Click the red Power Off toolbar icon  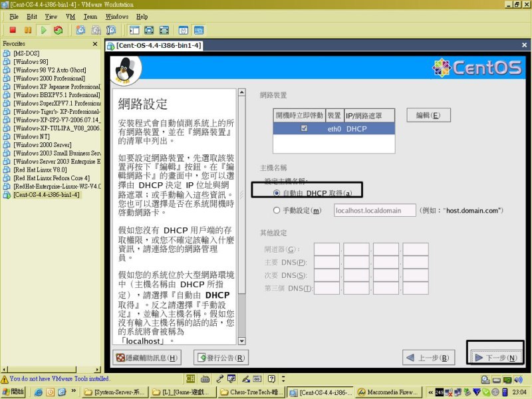(x=13, y=30)
